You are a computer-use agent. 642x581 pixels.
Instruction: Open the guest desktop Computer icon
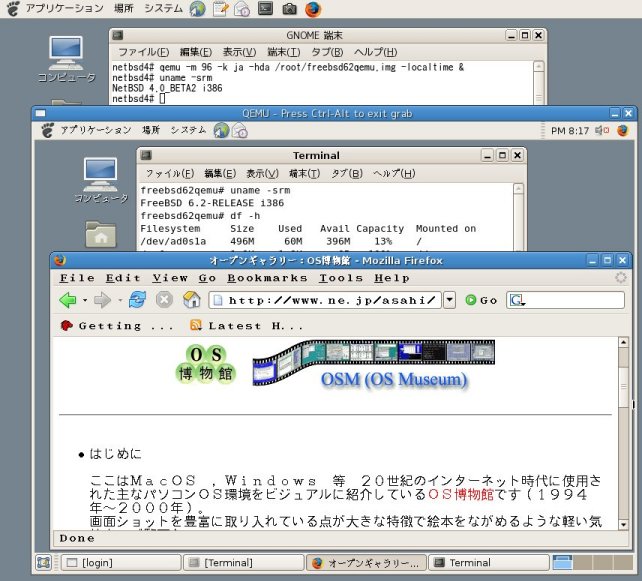pos(101,180)
